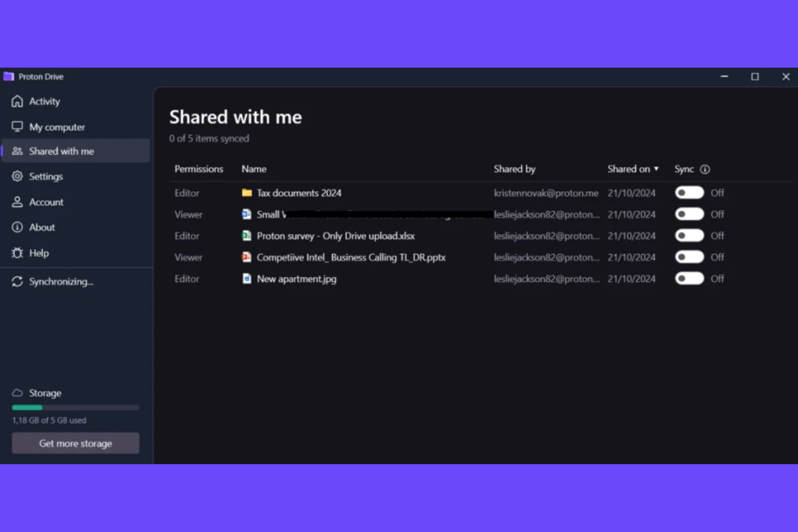Click Proton survey - Only Drive upload.xlsx
Image resolution: width=798 pixels, height=532 pixels.
click(x=335, y=236)
